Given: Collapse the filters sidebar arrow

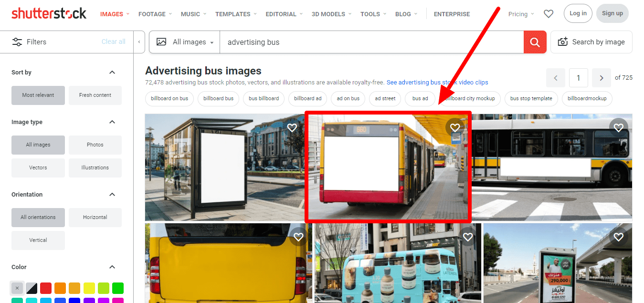Looking at the screenshot, I should point(139,42).
